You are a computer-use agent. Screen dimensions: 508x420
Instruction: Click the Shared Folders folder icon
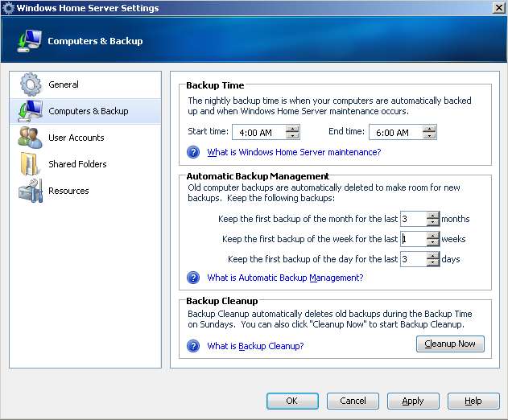point(30,164)
